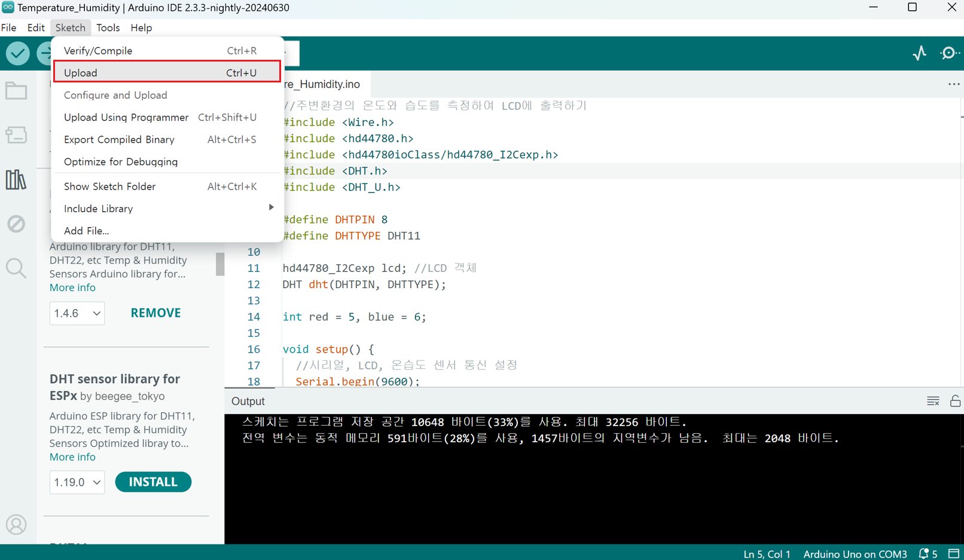
Task: Choose Upload from the Sketch menu
Action: pos(167,72)
